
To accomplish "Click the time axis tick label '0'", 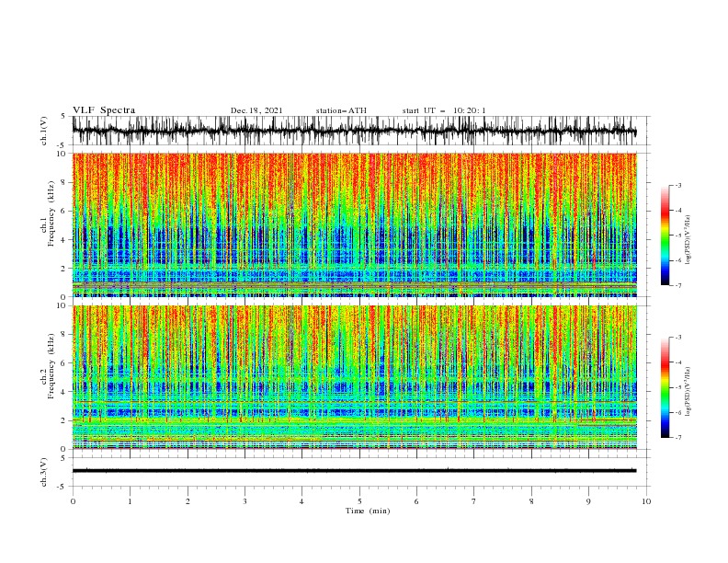I will click(x=73, y=501).
